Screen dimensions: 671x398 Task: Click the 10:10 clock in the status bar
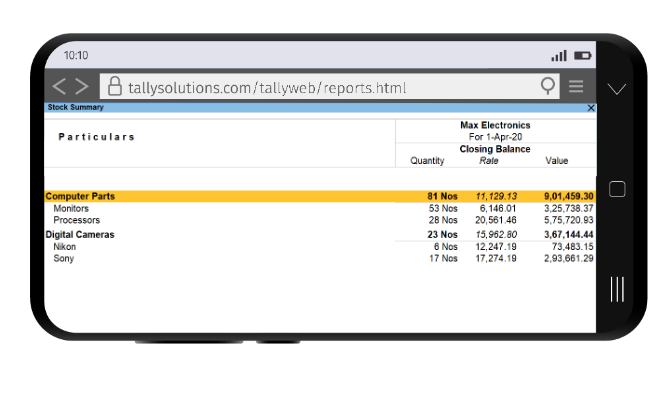[76, 56]
